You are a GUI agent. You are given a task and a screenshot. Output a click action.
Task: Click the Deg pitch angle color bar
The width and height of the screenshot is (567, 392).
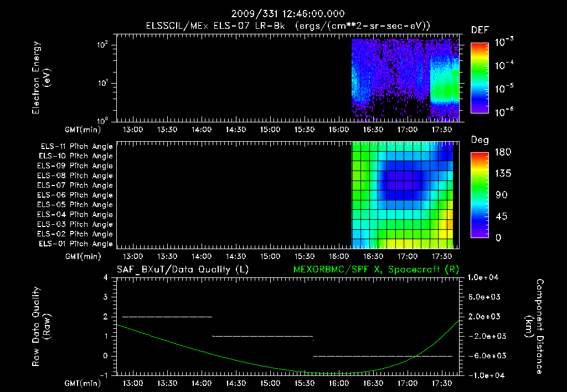click(480, 195)
